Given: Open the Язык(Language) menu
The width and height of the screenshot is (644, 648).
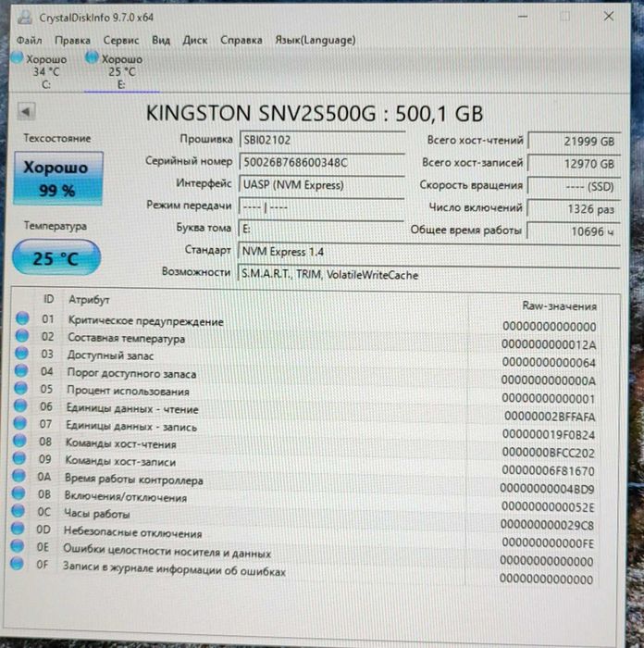Looking at the screenshot, I should [315, 40].
